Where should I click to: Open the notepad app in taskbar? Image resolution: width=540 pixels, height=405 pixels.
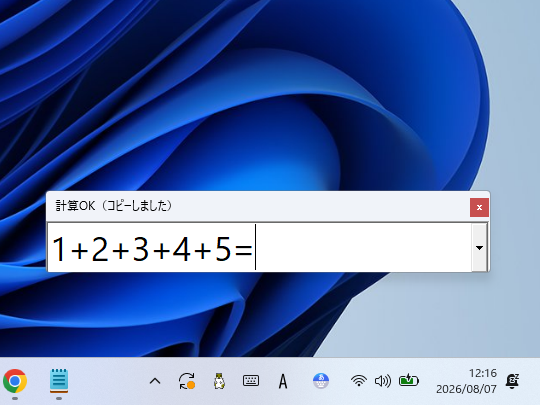(59, 381)
